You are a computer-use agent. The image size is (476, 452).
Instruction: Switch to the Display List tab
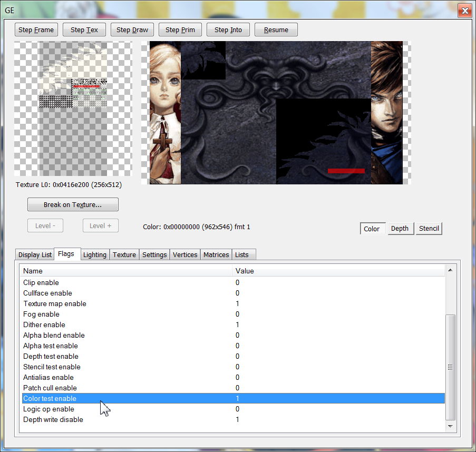coord(35,255)
